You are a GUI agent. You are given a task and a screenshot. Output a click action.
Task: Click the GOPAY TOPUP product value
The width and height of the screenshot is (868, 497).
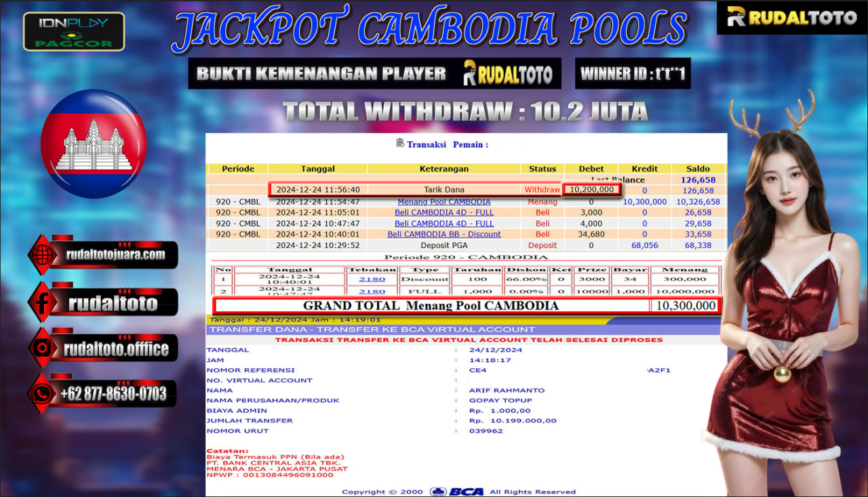coord(500,400)
